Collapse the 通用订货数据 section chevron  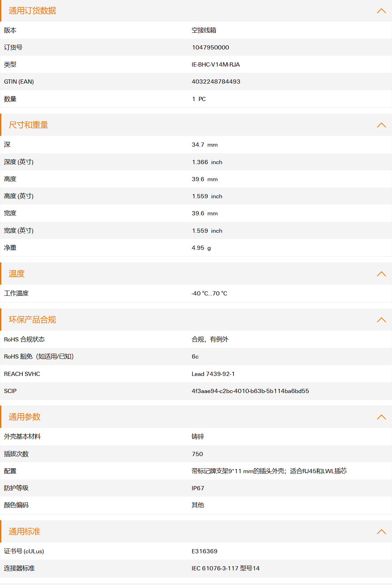pyautogui.click(x=382, y=11)
